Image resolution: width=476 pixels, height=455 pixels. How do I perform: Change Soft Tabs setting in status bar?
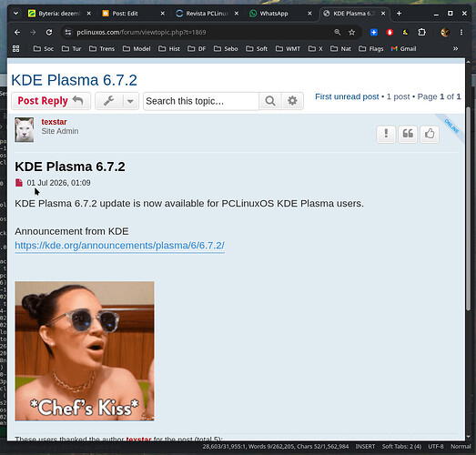tap(401, 447)
